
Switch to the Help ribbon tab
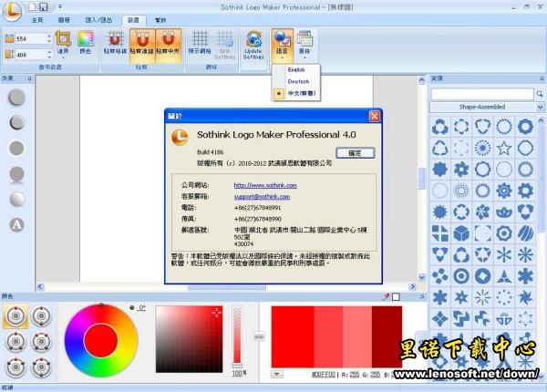coord(160,20)
